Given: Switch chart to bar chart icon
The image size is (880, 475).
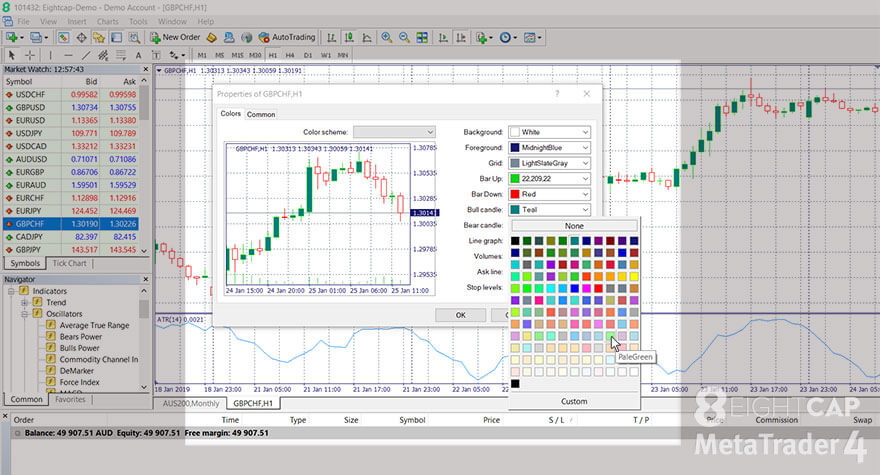Looking at the screenshot, I should click(x=332, y=38).
